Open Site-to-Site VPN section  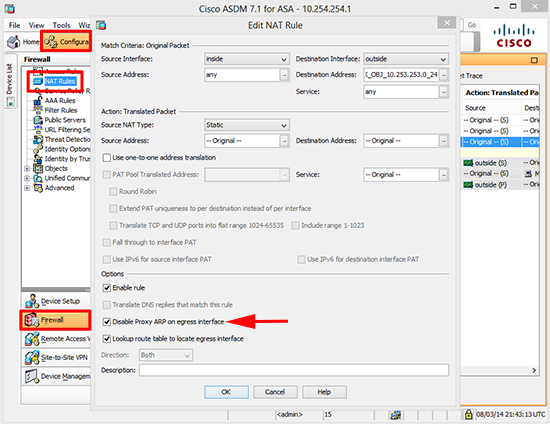pos(56,357)
